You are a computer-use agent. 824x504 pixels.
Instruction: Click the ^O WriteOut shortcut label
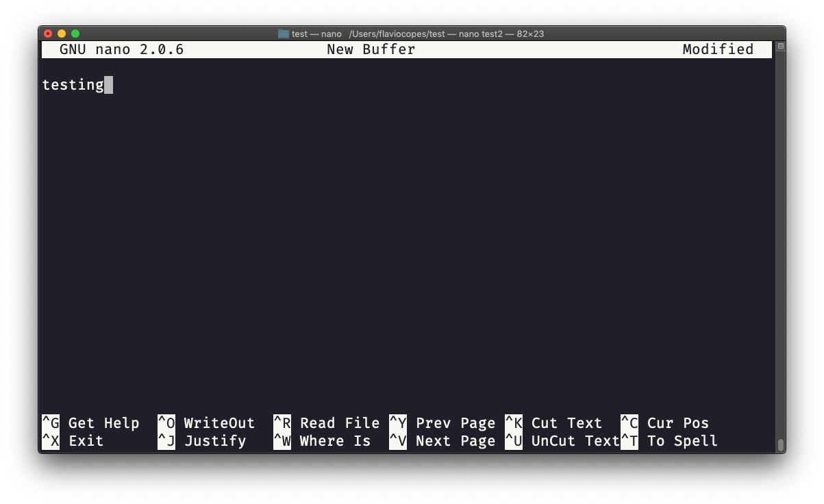pyautogui.click(x=206, y=423)
